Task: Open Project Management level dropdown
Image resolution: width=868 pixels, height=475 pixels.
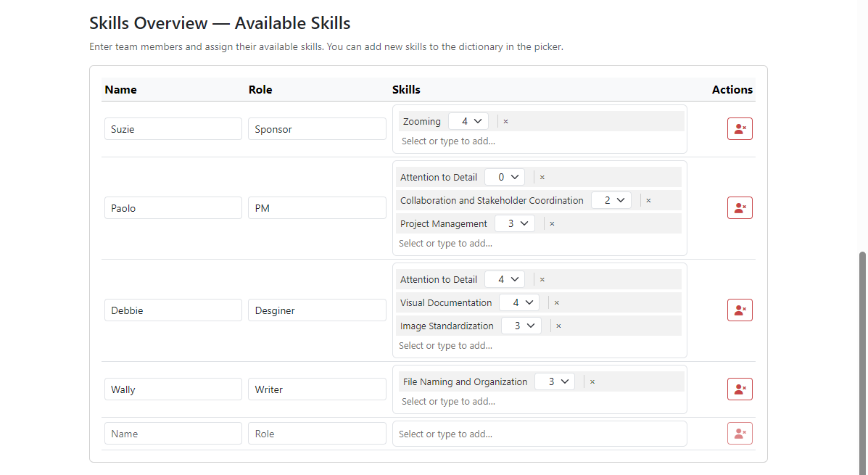Action: coord(515,223)
